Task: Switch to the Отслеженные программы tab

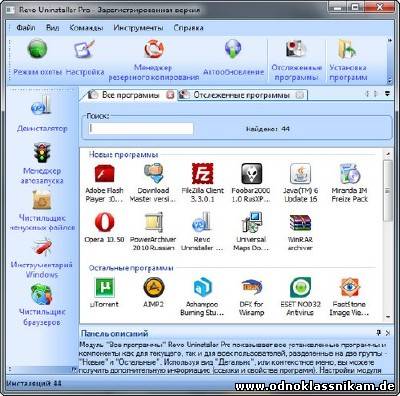Action: (x=242, y=95)
